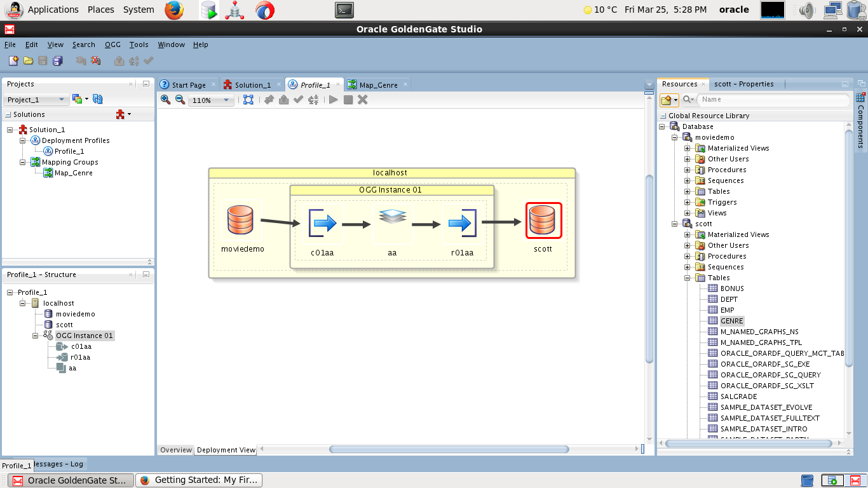868x488 pixels.
Task: Switch to the Overview bottom tab
Action: point(175,450)
